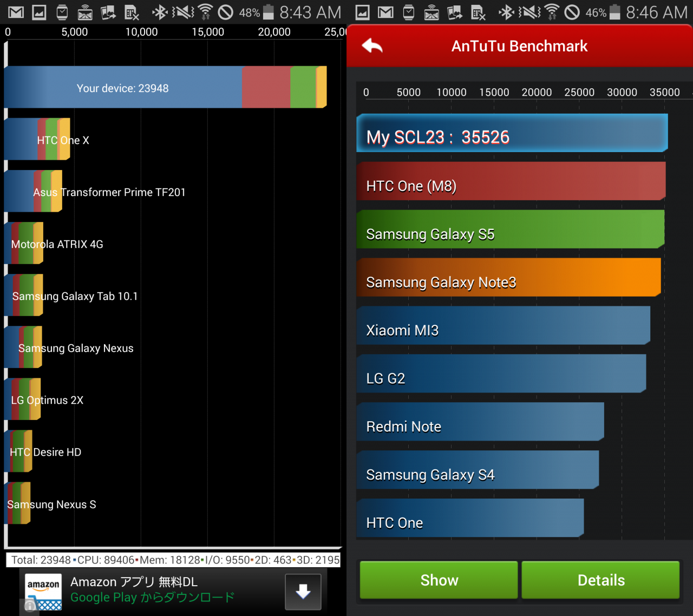Tap the AnTuTu back arrow
Image resolution: width=693 pixels, height=616 pixels.
tap(372, 46)
